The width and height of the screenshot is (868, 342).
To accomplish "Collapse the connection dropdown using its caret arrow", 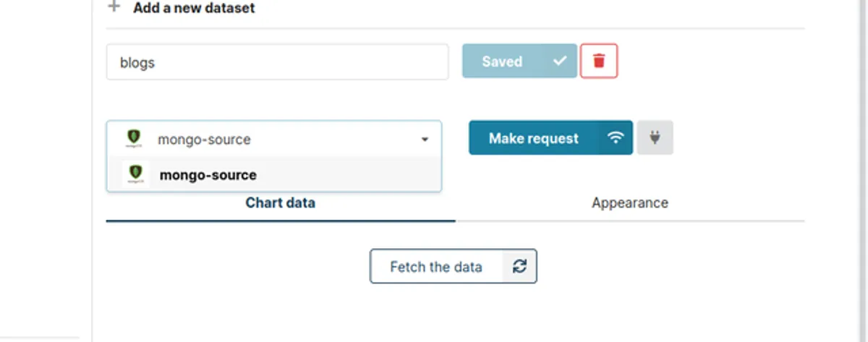I will coord(425,140).
